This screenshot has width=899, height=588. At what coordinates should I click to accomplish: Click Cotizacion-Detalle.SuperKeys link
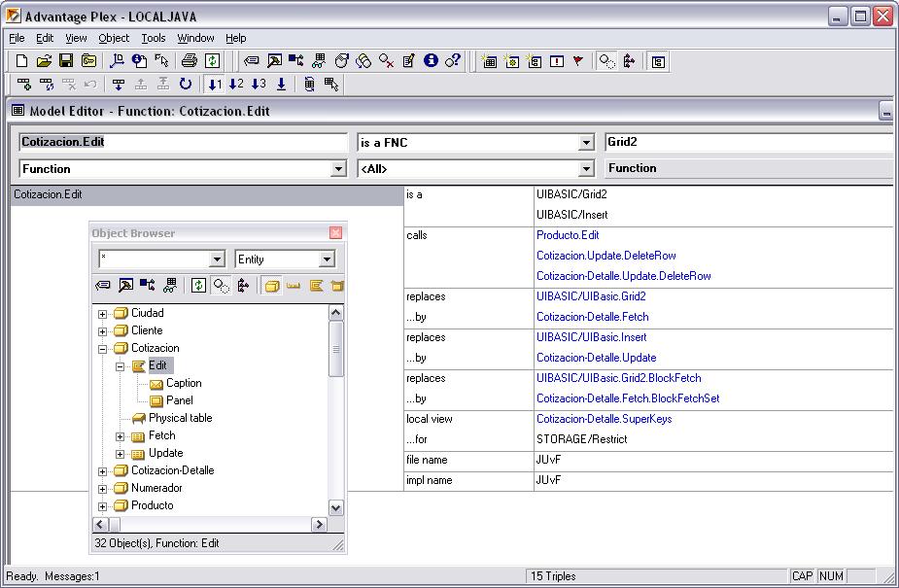[604, 419]
